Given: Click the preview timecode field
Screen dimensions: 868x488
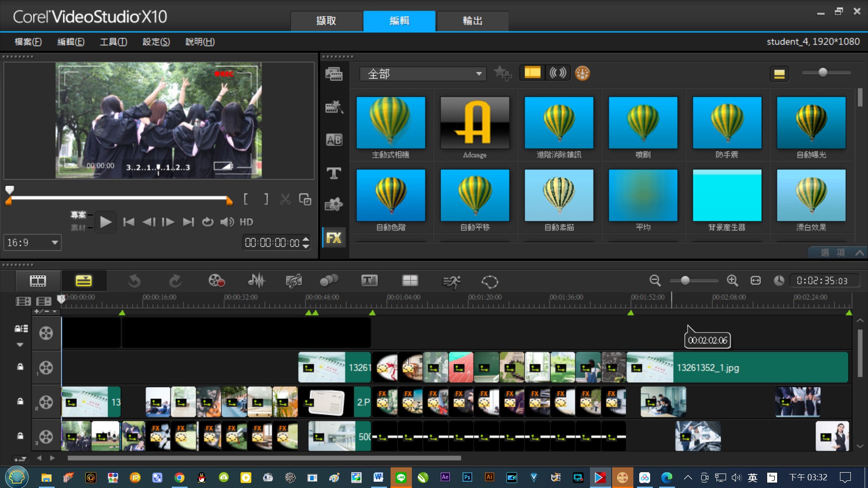Looking at the screenshot, I should 272,243.
